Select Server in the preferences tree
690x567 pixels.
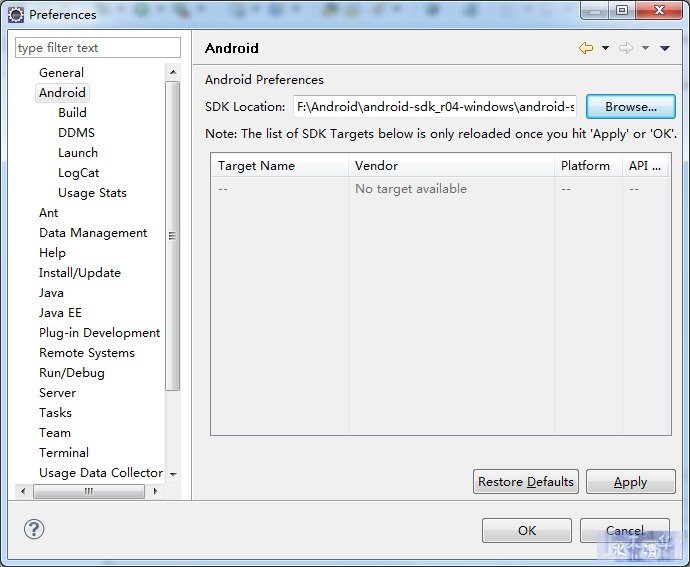pyautogui.click(x=57, y=393)
